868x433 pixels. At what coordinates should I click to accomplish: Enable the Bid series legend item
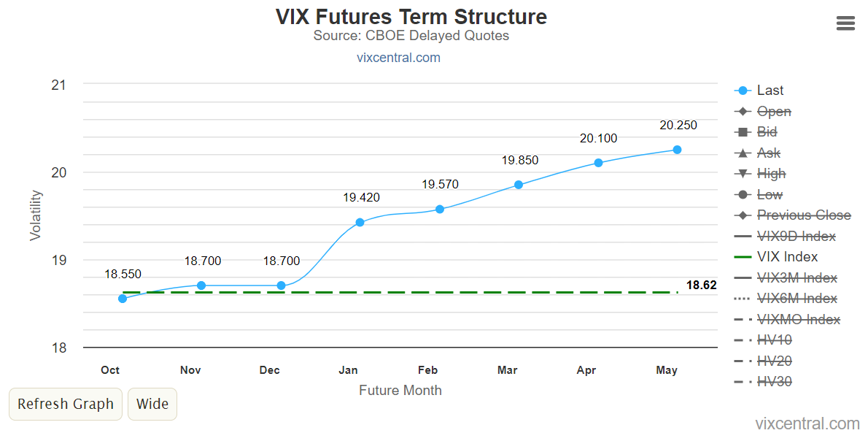pyautogui.click(x=767, y=132)
